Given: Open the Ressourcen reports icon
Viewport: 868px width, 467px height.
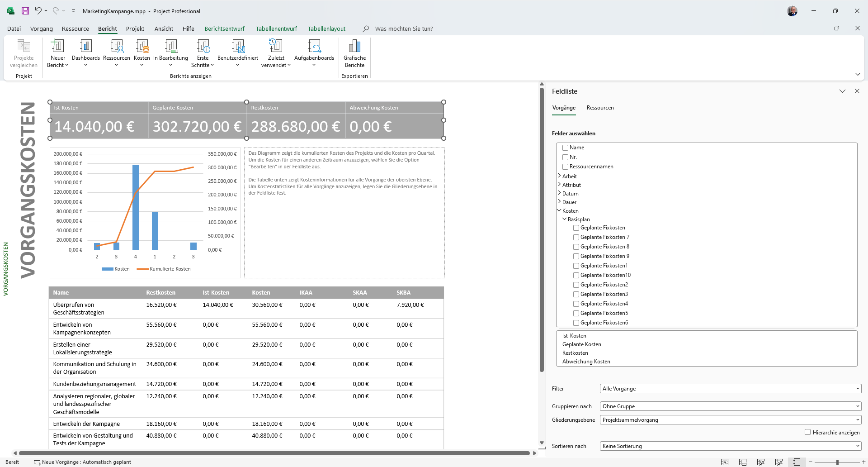Looking at the screenshot, I should coord(117,53).
